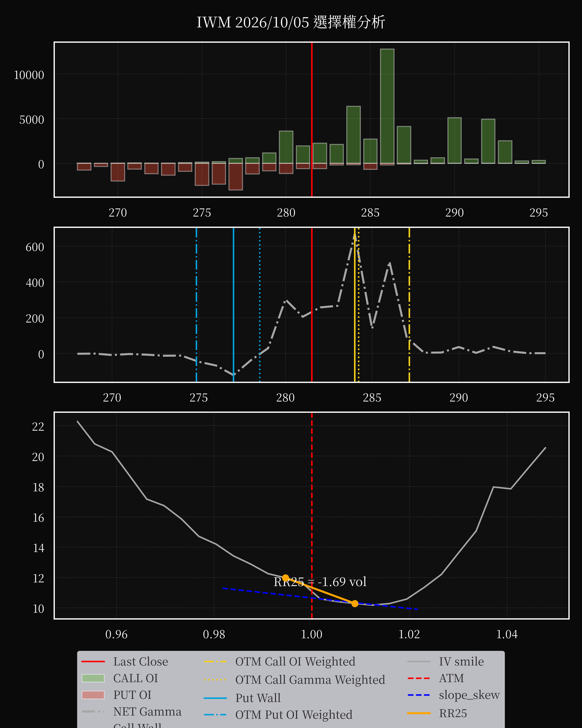
Task: Click the green CALL OI legend swatch
Action: 93,678
